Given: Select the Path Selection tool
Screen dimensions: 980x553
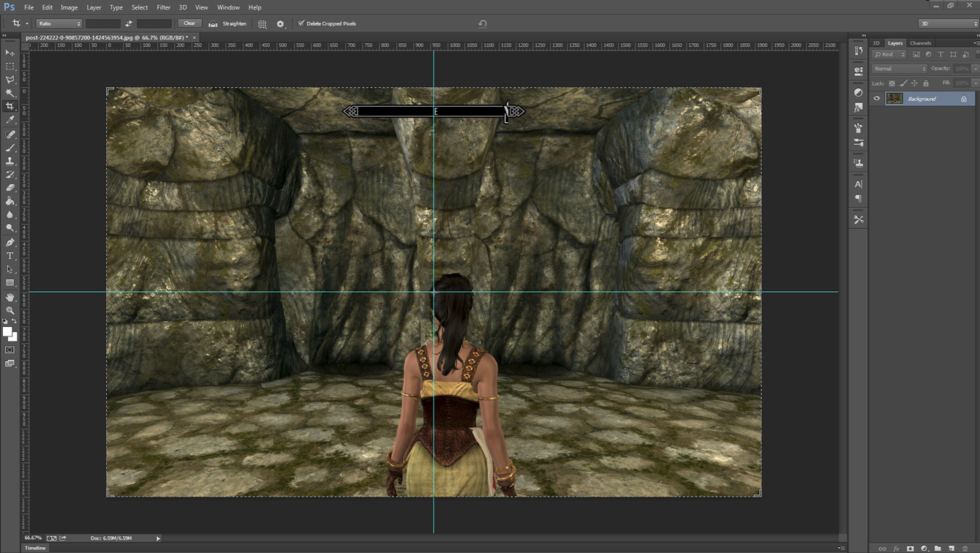Looking at the screenshot, I should [x=10, y=269].
